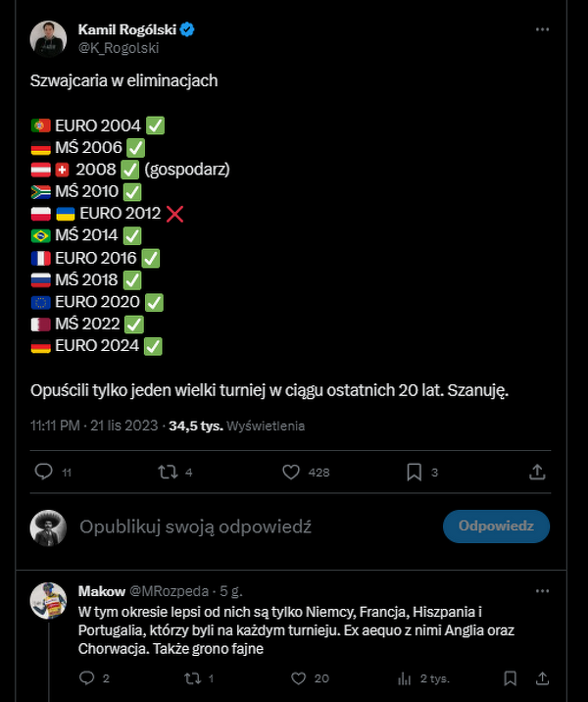Open more options for main tweet
588x702 pixels.
click(542, 29)
